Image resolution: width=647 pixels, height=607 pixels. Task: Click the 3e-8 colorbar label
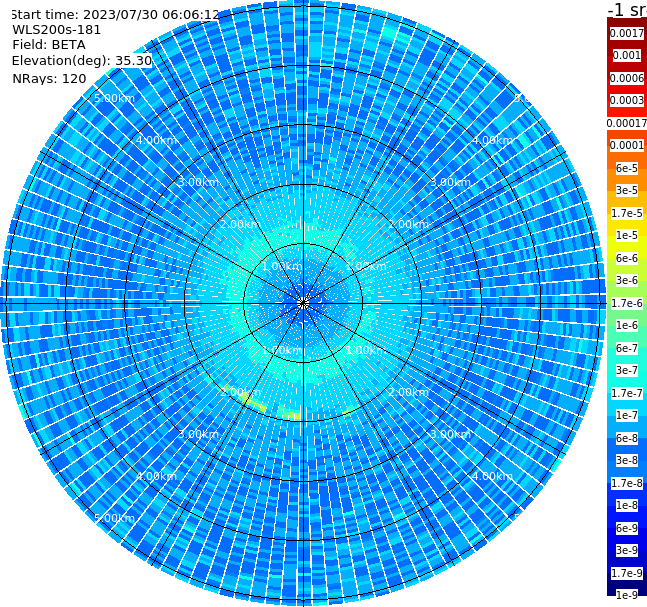(627, 460)
